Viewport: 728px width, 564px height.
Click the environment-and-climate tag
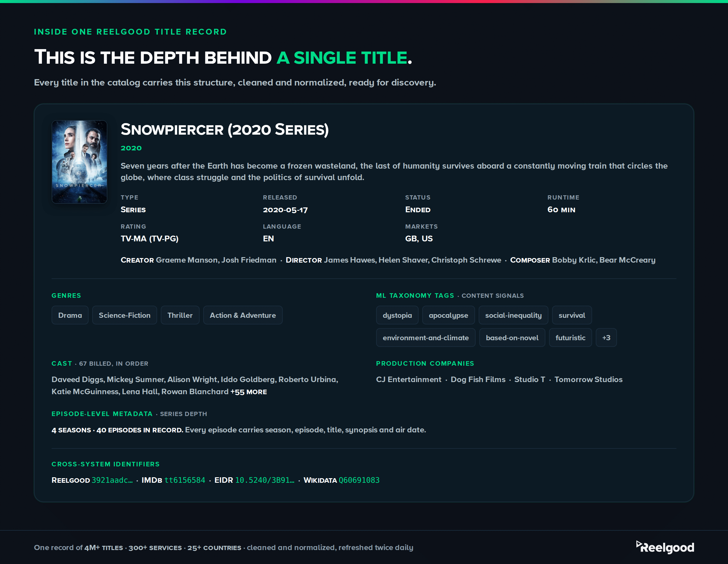pos(426,337)
